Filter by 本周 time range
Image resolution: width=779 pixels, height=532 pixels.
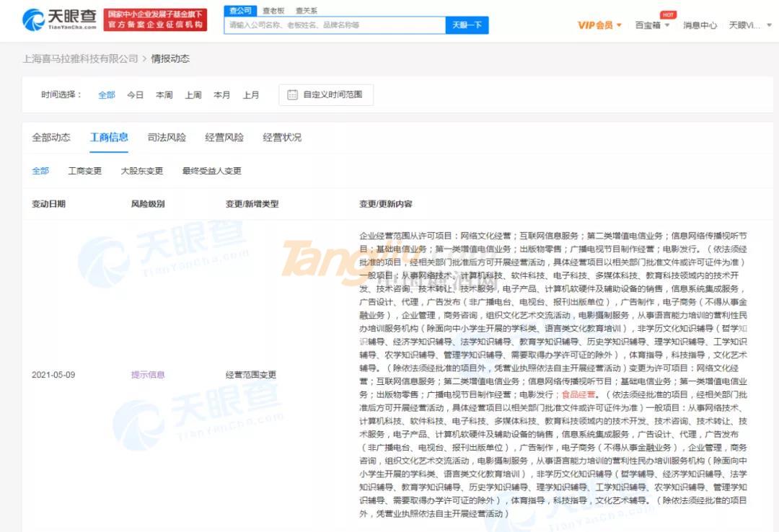pyautogui.click(x=164, y=94)
